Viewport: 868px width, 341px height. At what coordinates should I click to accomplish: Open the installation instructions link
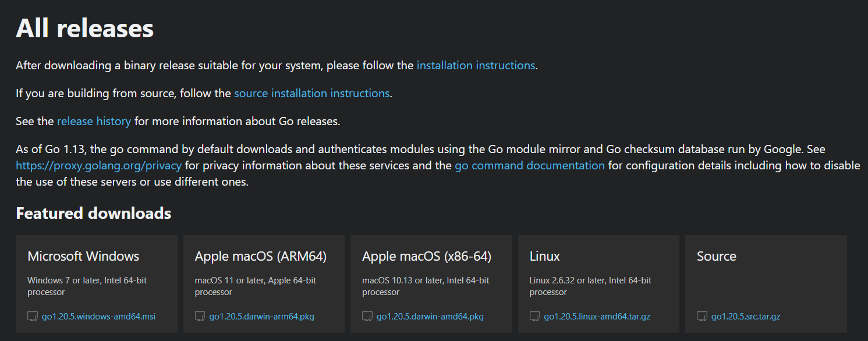pos(476,65)
